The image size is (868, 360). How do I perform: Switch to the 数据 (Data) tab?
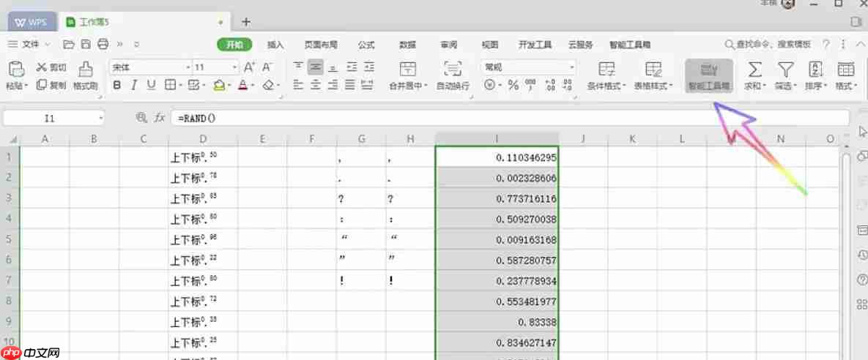point(407,45)
